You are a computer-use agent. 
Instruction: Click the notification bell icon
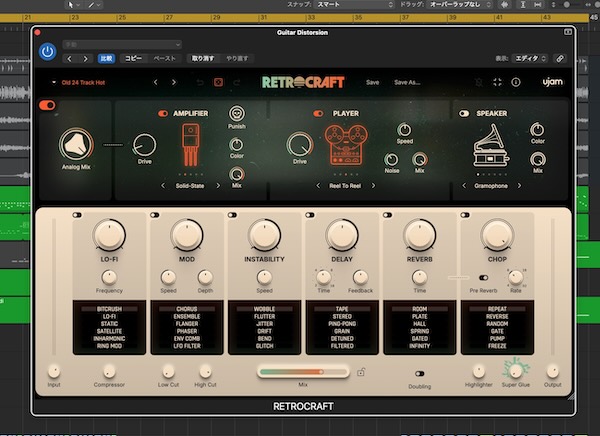[479, 82]
